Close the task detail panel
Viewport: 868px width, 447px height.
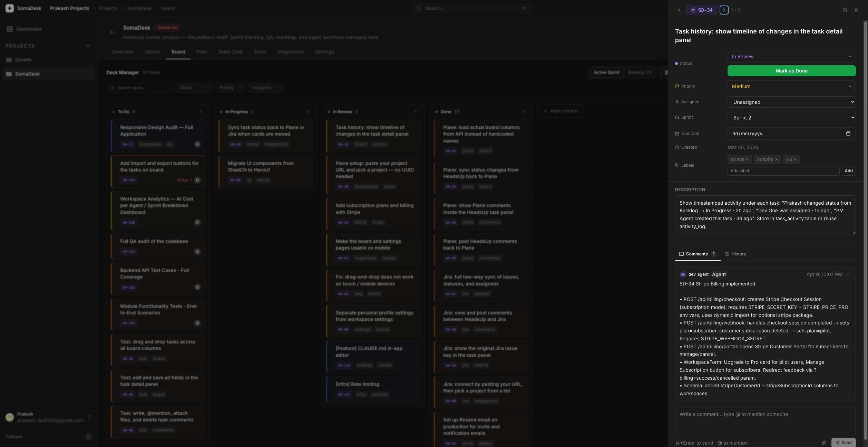pos(856,10)
